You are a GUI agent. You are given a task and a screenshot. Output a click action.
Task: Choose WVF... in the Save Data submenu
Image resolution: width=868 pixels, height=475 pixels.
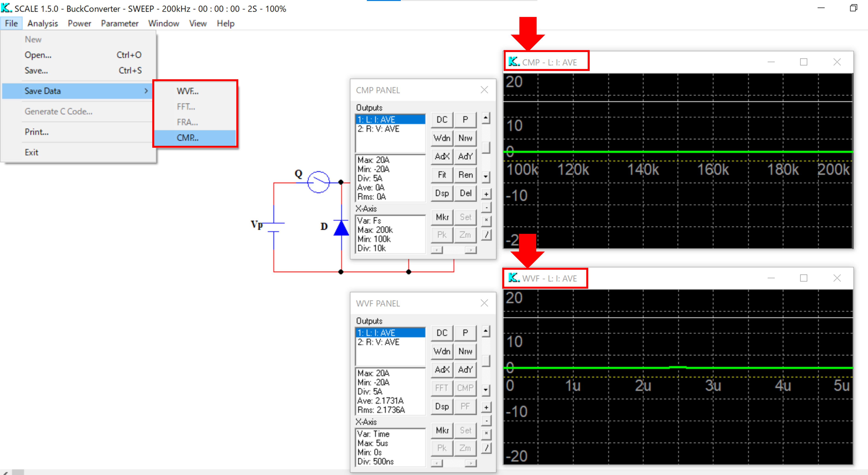point(195,91)
